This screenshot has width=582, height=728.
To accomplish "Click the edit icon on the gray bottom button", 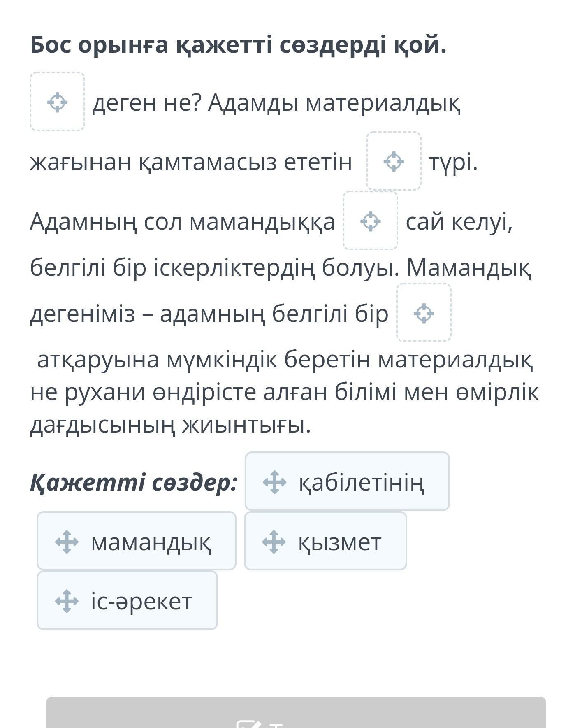I will [x=249, y=724].
